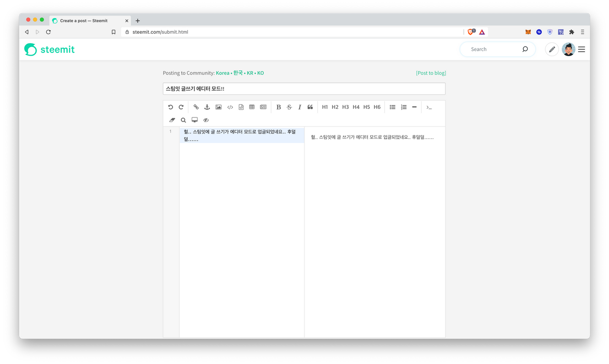This screenshot has width=609, height=364.
Task: Apply bold formatting with B icon
Action: pyautogui.click(x=279, y=107)
